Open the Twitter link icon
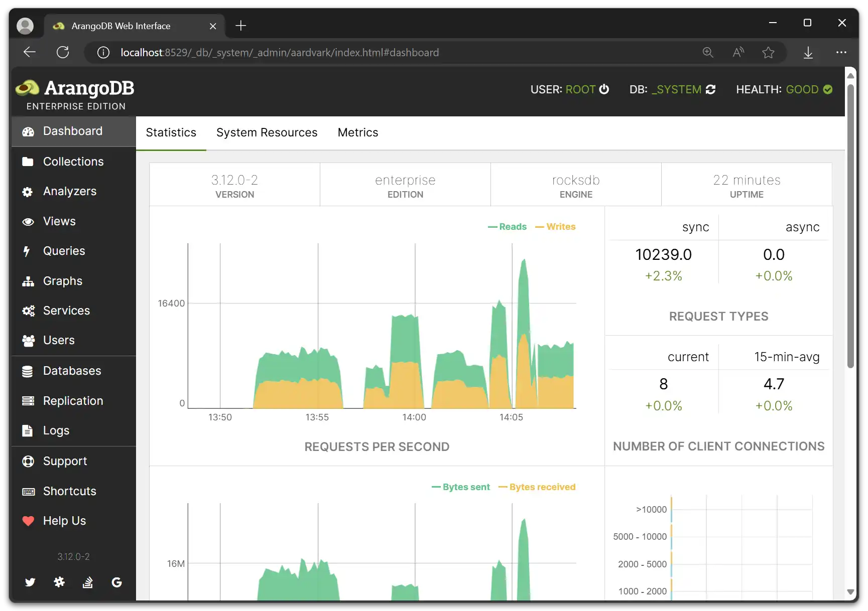Screen dimensions: 868x611 click(x=30, y=582)
